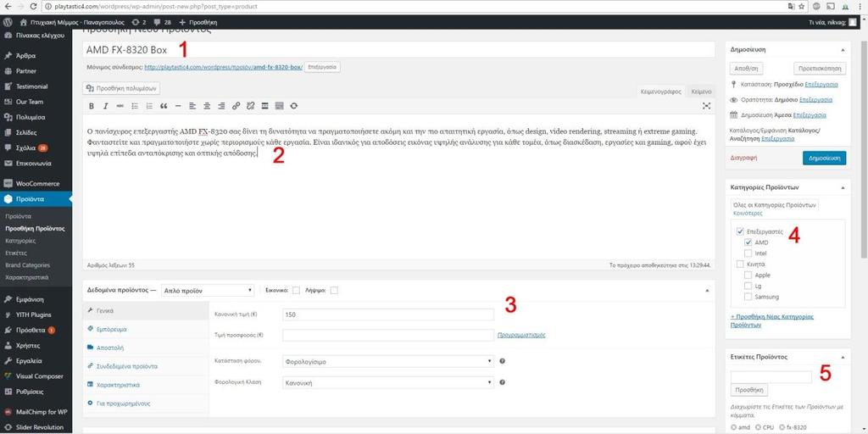Screen dimensions: 868x434
Task: Insert a blockquote
Action: (x=164, y=106)
